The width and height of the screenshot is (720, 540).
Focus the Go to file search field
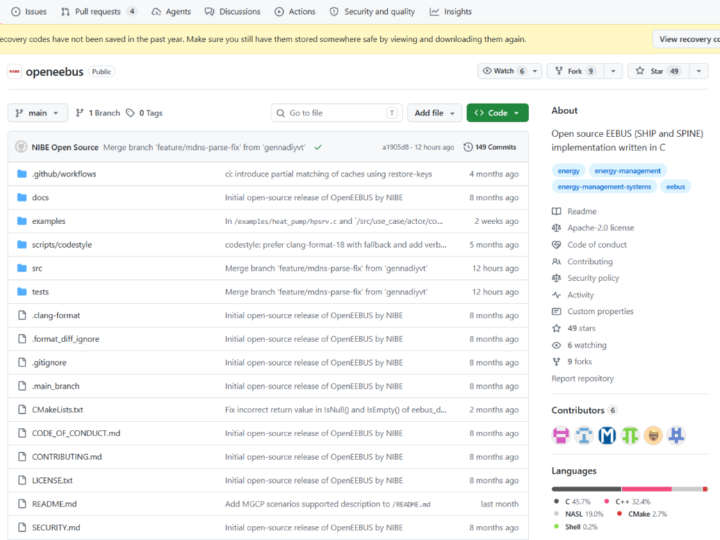337,113
